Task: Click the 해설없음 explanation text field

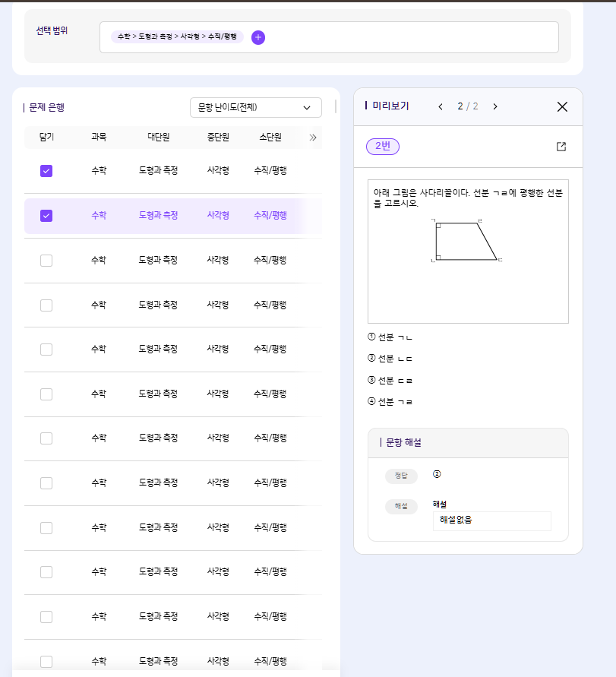Action: point(491,520)
